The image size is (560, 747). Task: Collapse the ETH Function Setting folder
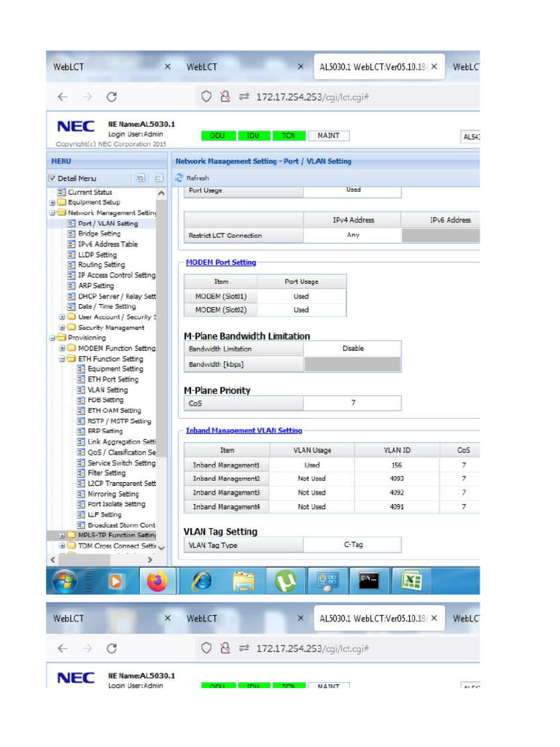pyautogui.click(x=62, y=359)
